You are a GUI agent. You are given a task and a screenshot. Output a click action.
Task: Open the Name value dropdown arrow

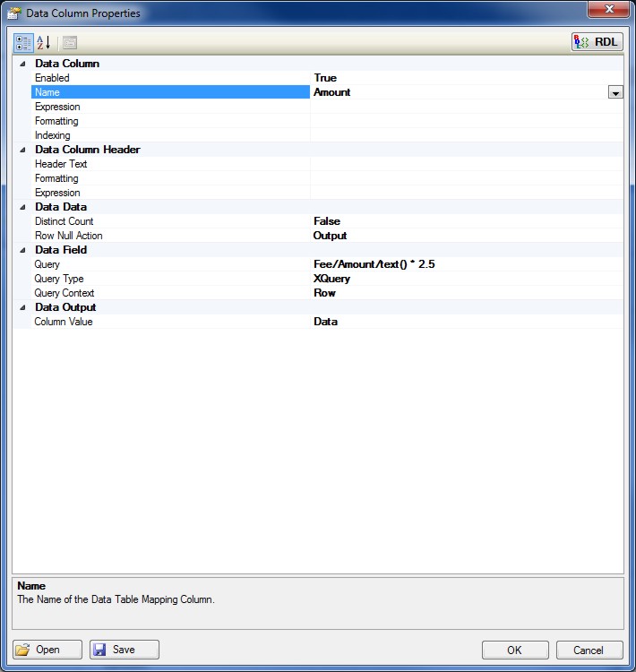[615, 92]
